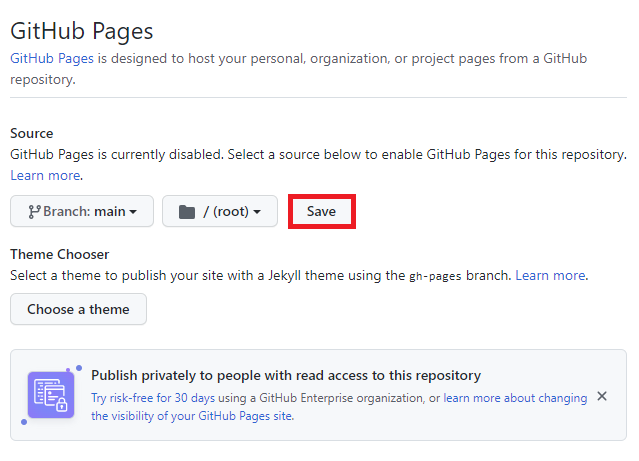The height and width of the screenshot is (461, 639).
Task: Open the Branch: main dropdown
Action: [82, 211]
